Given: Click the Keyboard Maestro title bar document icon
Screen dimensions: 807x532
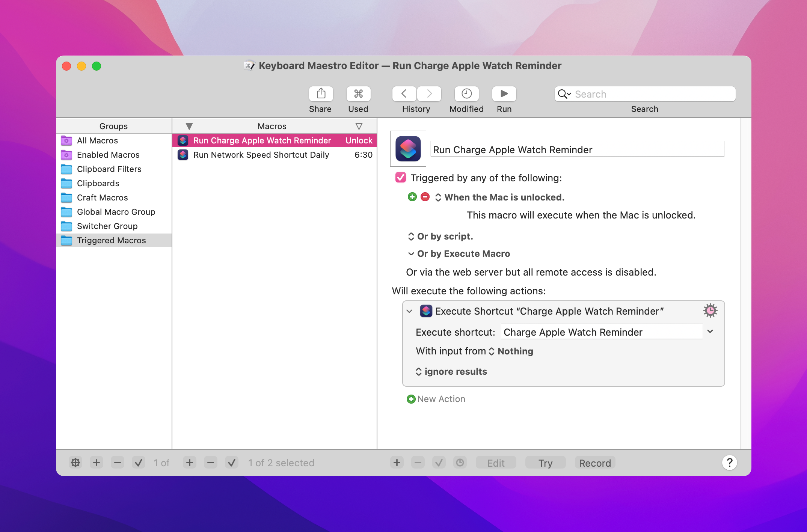Looking at the screenshot, I should pyautogui.click(x=249, y=66).
